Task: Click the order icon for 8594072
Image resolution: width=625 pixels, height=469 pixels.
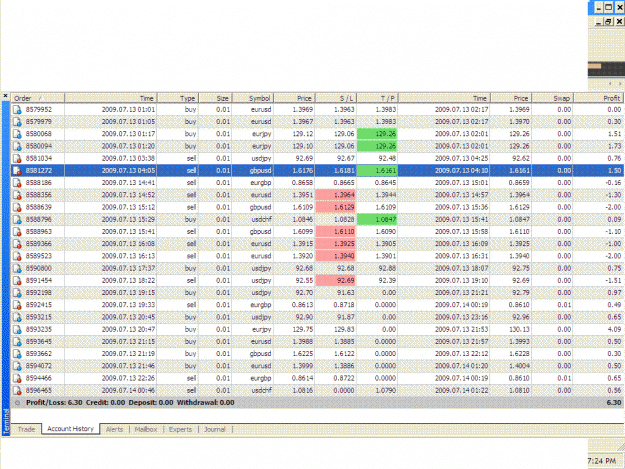Action: 17,366
